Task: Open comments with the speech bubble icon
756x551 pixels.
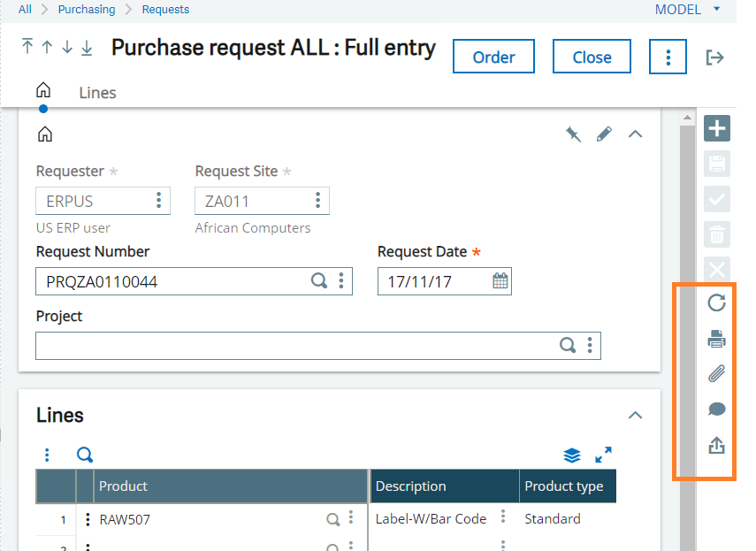Action: click(716, 409)
